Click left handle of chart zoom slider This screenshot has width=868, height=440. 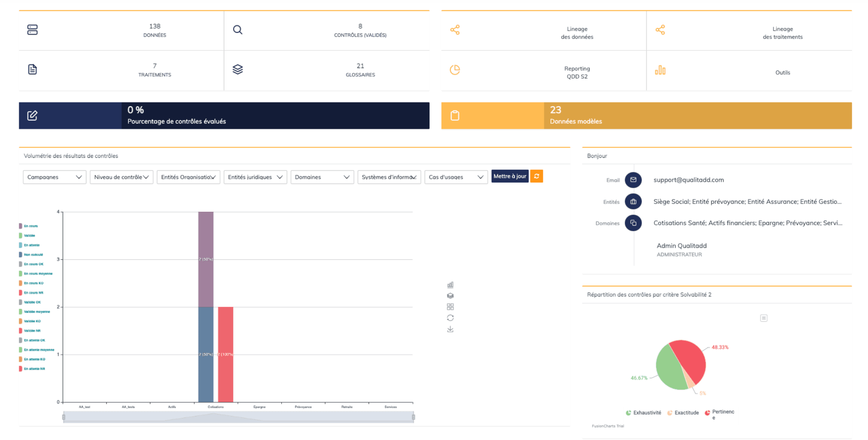(64, 417)
